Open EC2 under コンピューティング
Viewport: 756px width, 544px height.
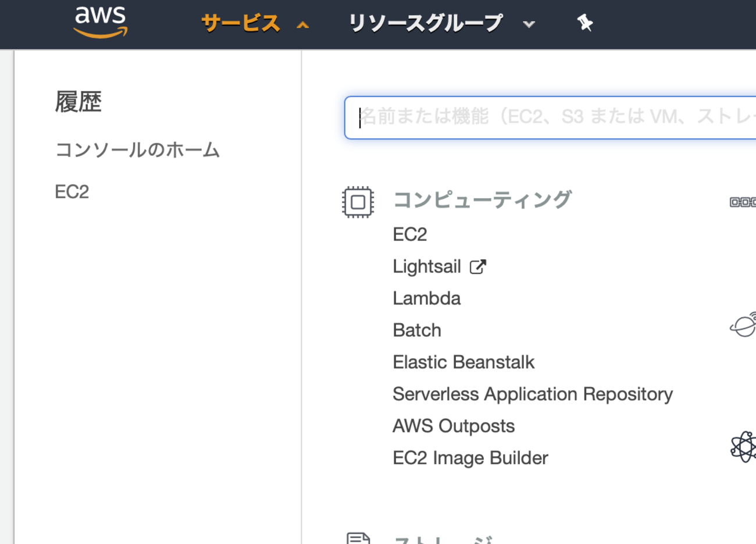tap(410, 234)
